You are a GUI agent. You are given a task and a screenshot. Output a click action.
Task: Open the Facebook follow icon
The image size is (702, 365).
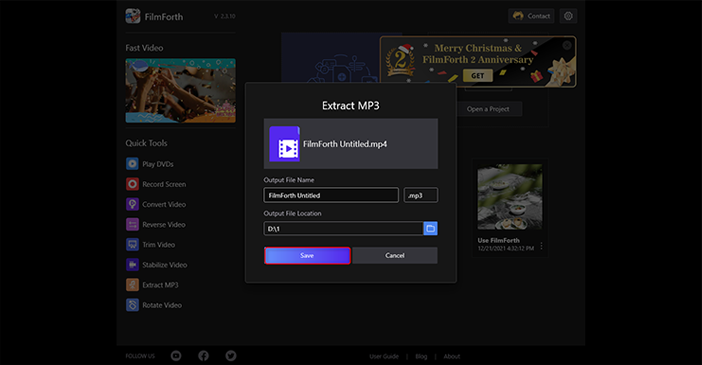tap(203, 356)
